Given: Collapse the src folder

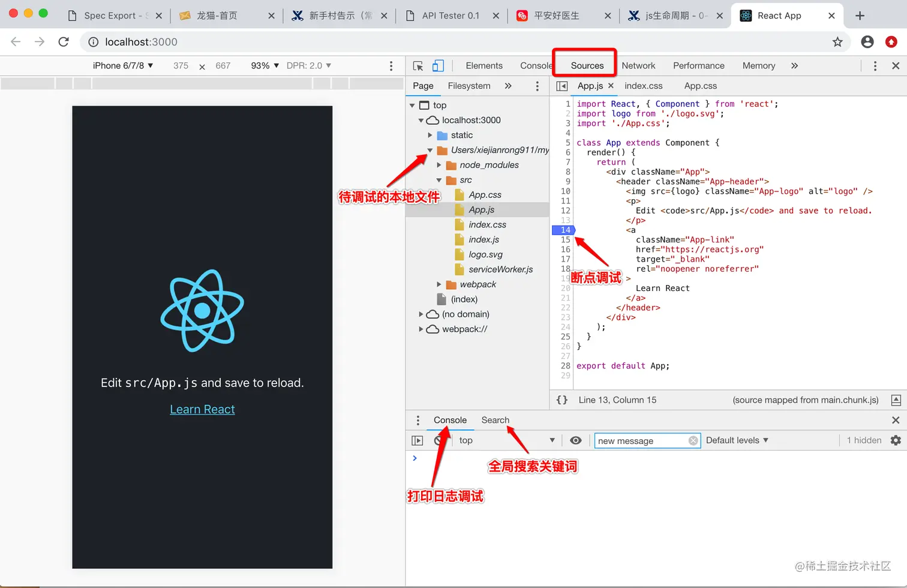Looking at the screenshot, I should pyautogui.click(x=439, y=180).
